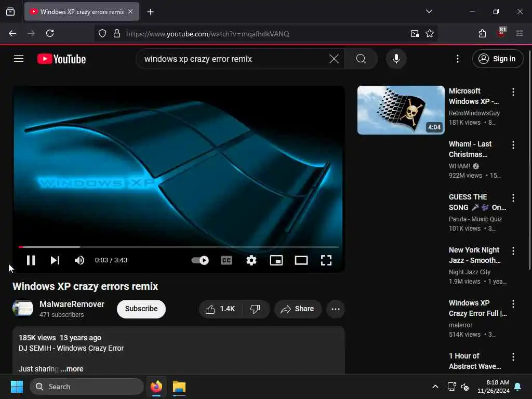The image size is (532, 399).
Task: Open options for Microsoft Windows XP video
Action: (513, 92)
